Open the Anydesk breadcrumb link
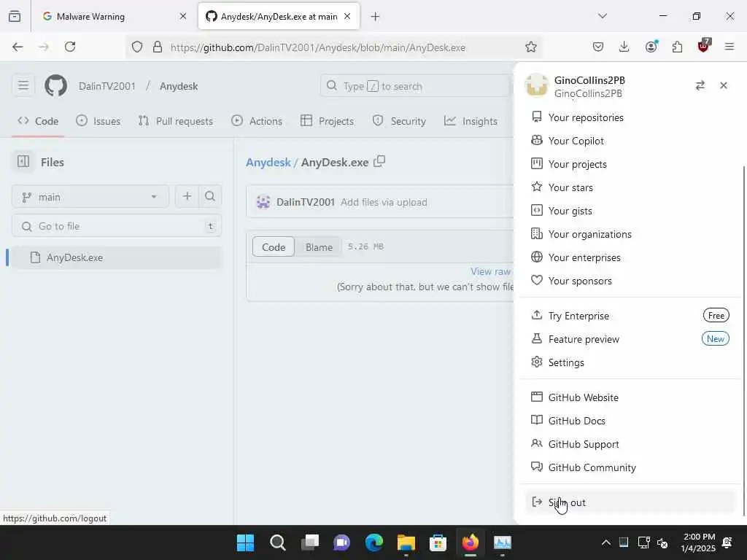Image resolution: width=747 pixels, height=560 pixels. click(x=268, y=162)
